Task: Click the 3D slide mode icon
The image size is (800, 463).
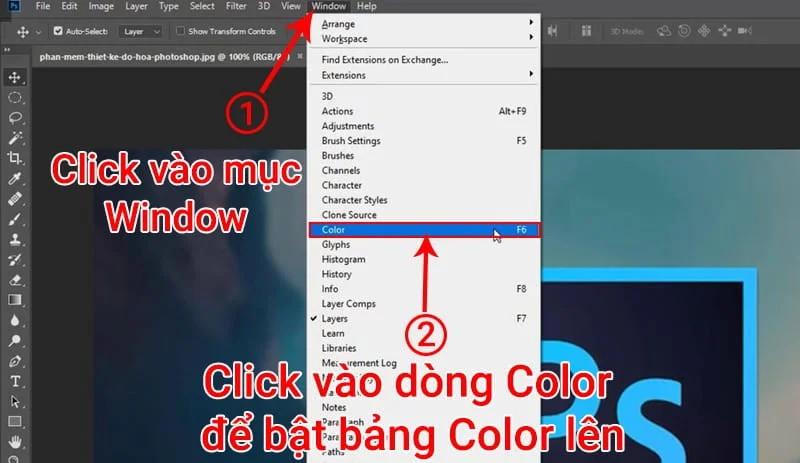Action: click(x=724, y=31)
